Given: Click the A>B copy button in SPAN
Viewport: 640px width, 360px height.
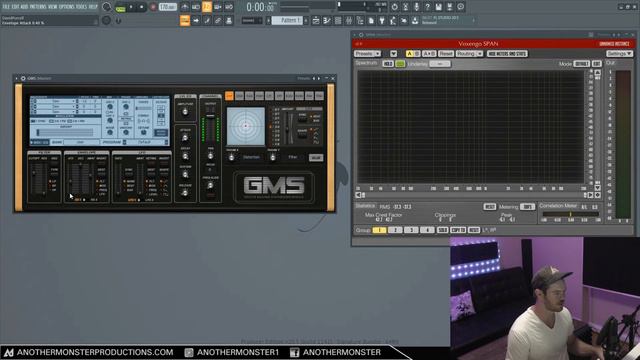Looking at the screenshot, I should (x=429, y=54).
